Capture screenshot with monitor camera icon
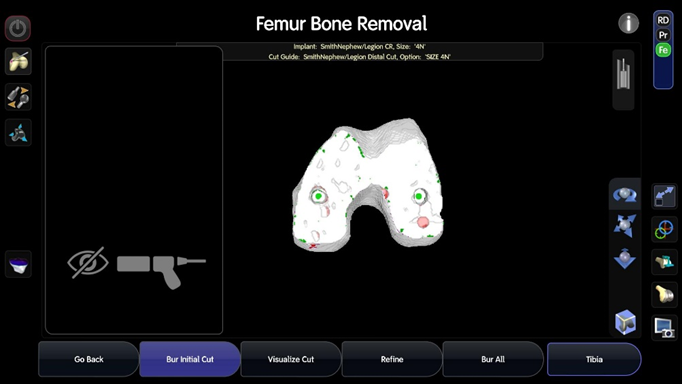682x384 pixels. [x=664, y=327]
